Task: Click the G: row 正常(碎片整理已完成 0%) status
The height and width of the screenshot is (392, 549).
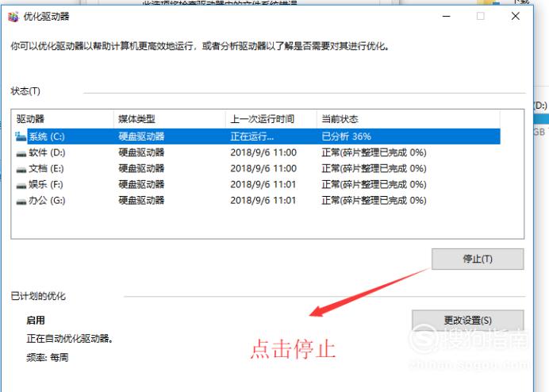Action: tap(374, 201)
